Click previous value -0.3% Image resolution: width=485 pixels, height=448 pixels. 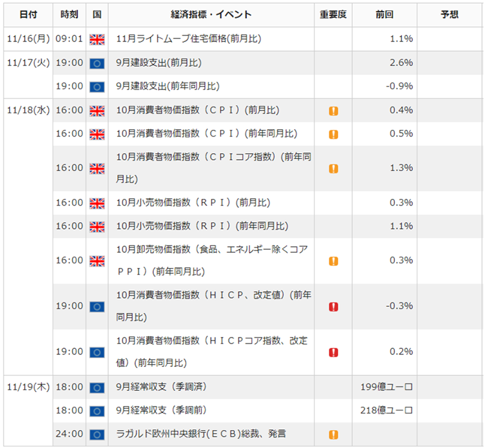point(399,306)
